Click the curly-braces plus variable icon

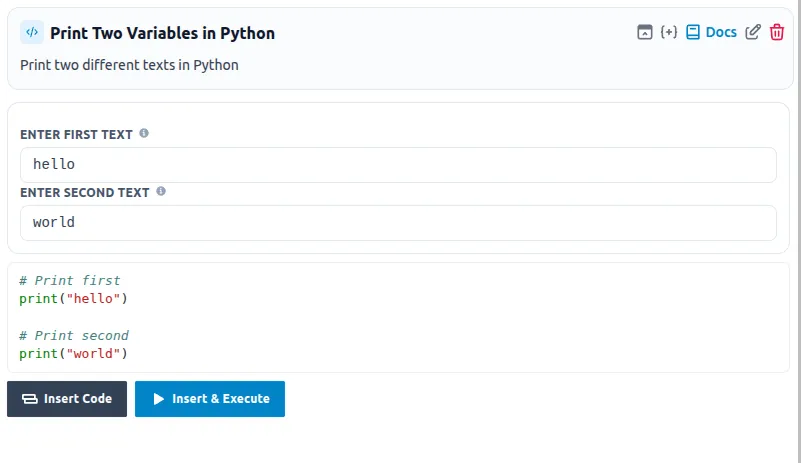[669, 32]
